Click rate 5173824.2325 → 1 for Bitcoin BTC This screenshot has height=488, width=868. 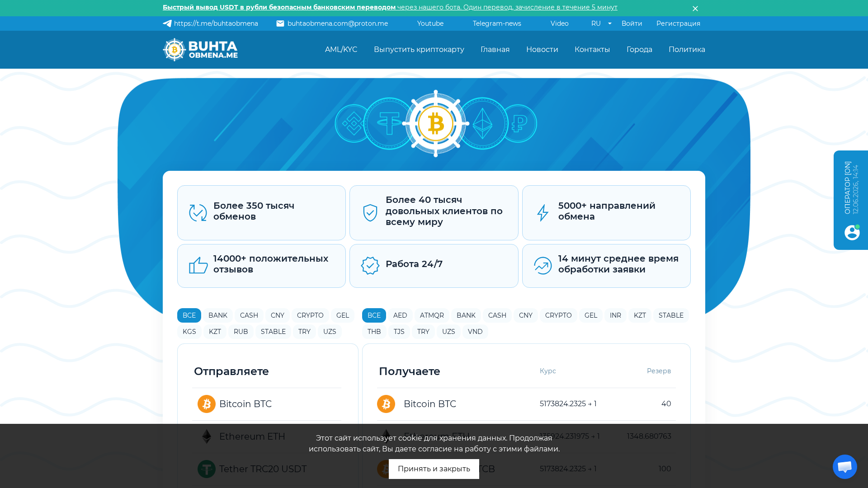pos(568,404)
